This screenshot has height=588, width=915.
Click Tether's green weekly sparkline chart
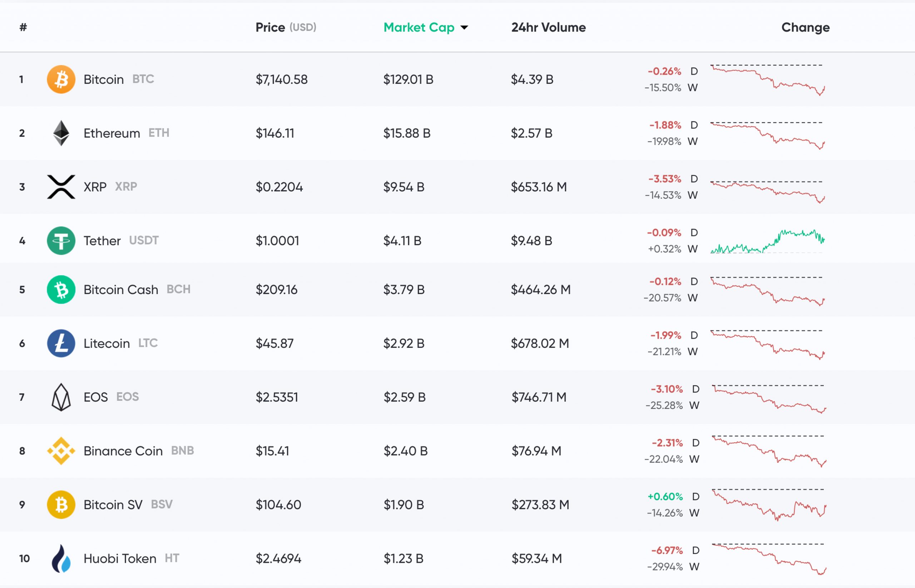coord(767,241)
